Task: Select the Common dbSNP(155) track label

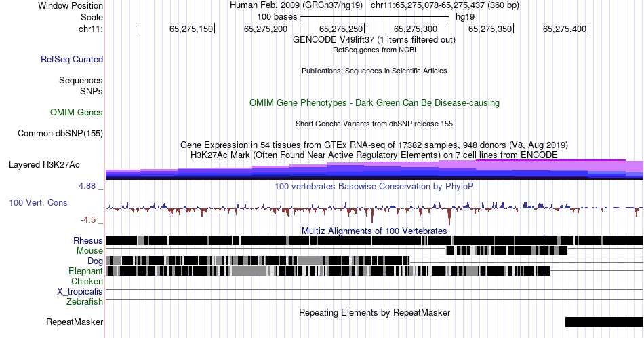Action: click(60, 133)
